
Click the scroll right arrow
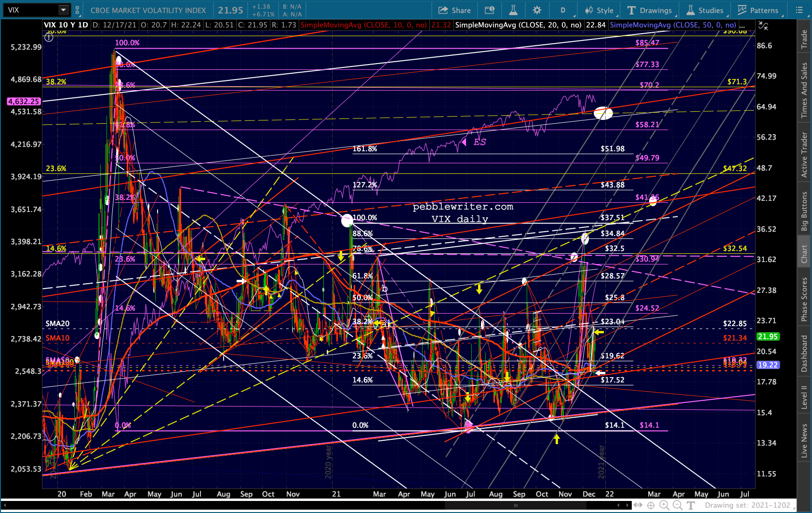point(627,505)
